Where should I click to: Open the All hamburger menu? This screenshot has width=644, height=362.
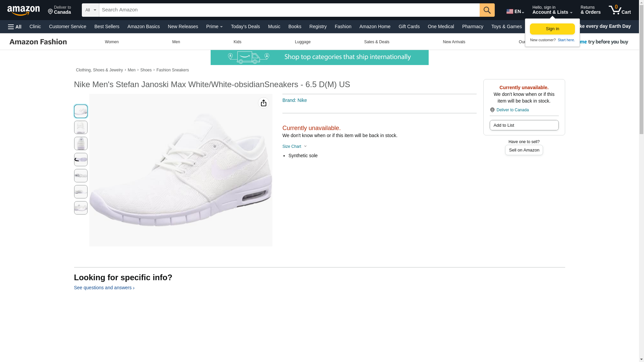(15, 27)
